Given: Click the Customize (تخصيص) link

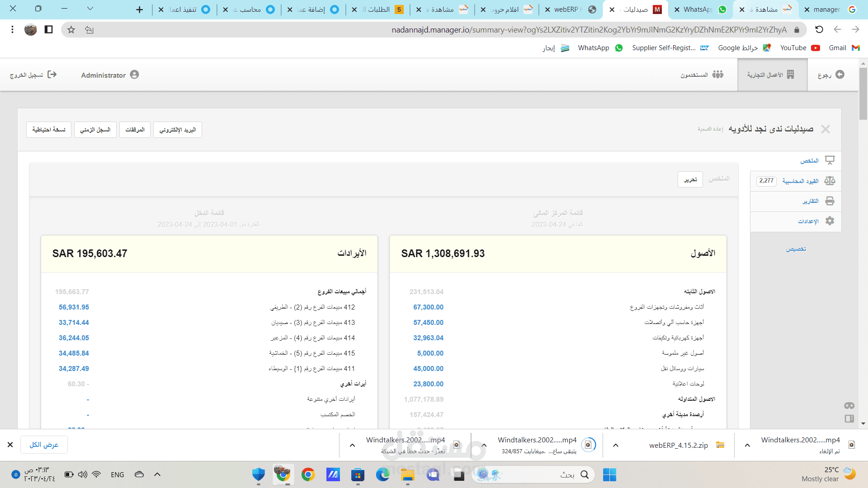Looking at the screenshot, I should click(796, 249).
